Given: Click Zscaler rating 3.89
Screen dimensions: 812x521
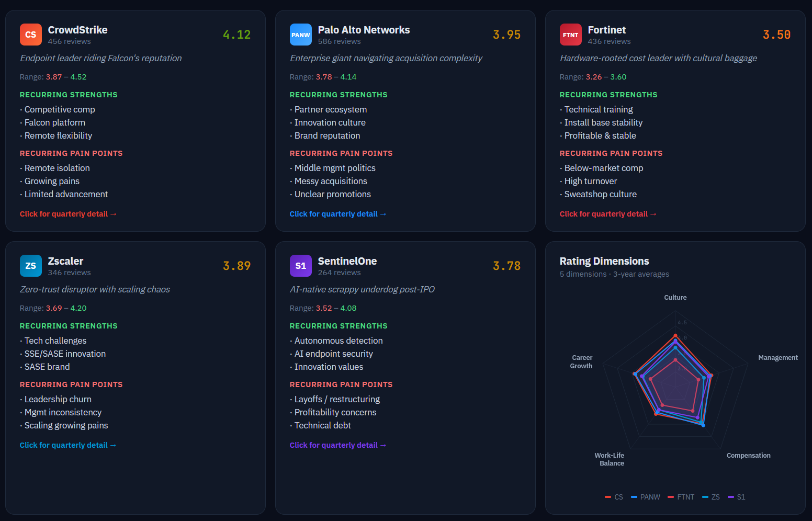Looking at the screenshot, I should [x=236, y=266].
